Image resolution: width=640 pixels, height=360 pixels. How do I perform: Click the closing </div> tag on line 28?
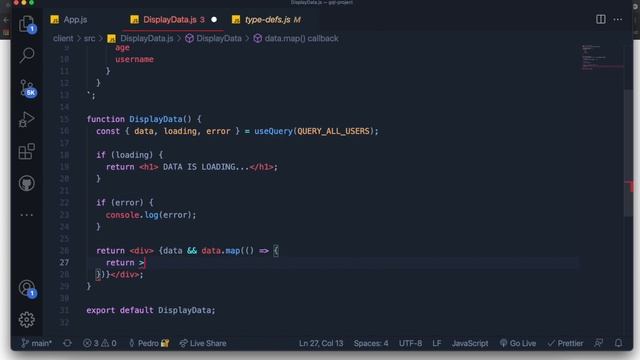[126, 275]
